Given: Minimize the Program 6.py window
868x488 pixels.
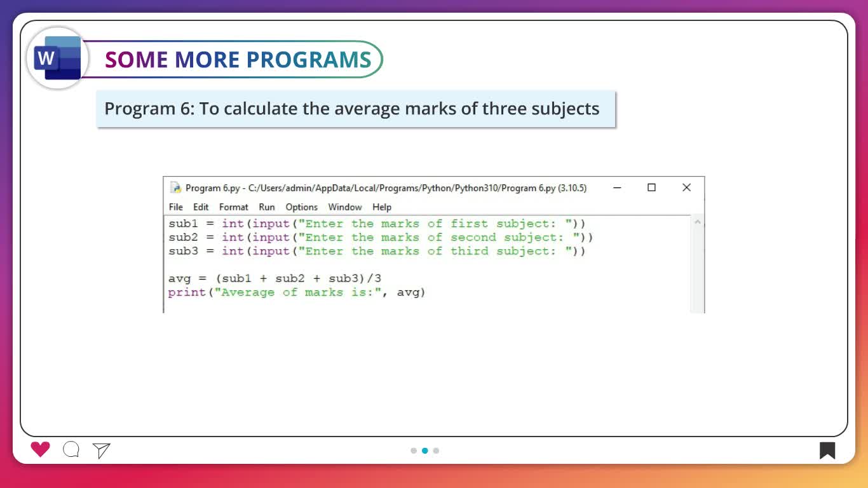Looking at the screenshot, I should click(617, 188).
